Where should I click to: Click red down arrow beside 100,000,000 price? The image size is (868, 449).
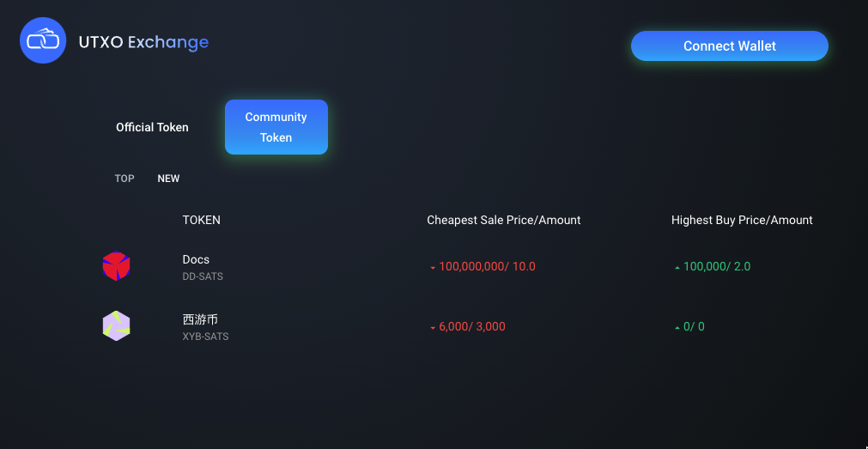(x=433, y=268)
